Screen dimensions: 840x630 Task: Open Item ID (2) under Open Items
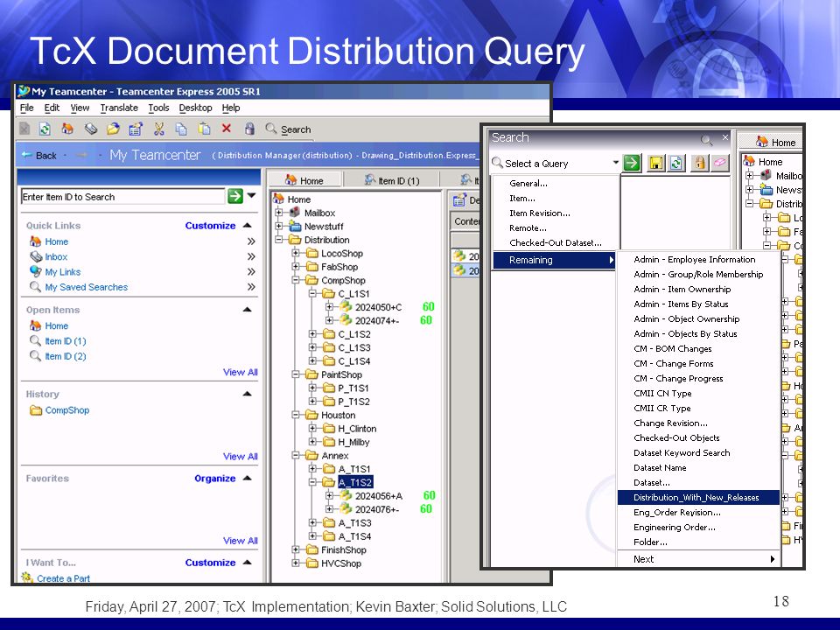click(x=66, y=356)
